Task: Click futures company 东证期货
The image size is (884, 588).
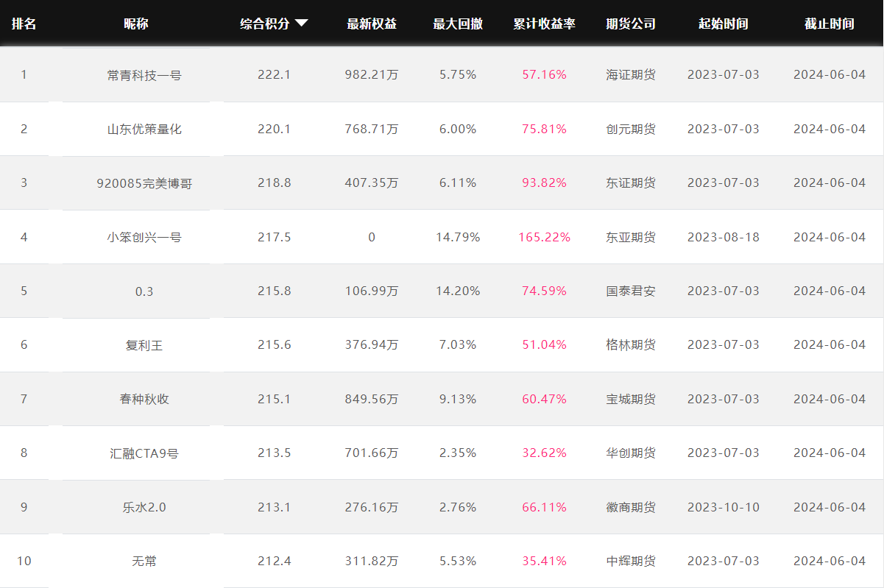Action: pos(631,183)
